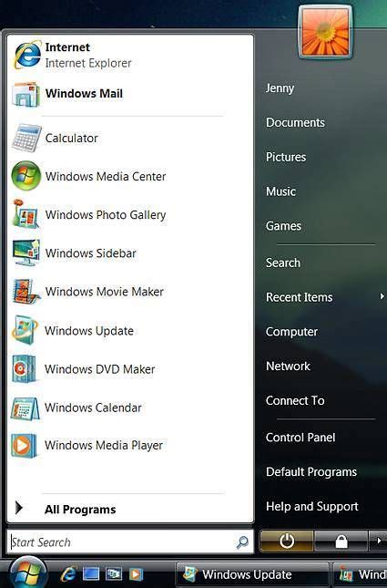Start Windows Media Center icon
Viewport: 387px width, 588px height.
pyautogui.click(x=25, y=176)
